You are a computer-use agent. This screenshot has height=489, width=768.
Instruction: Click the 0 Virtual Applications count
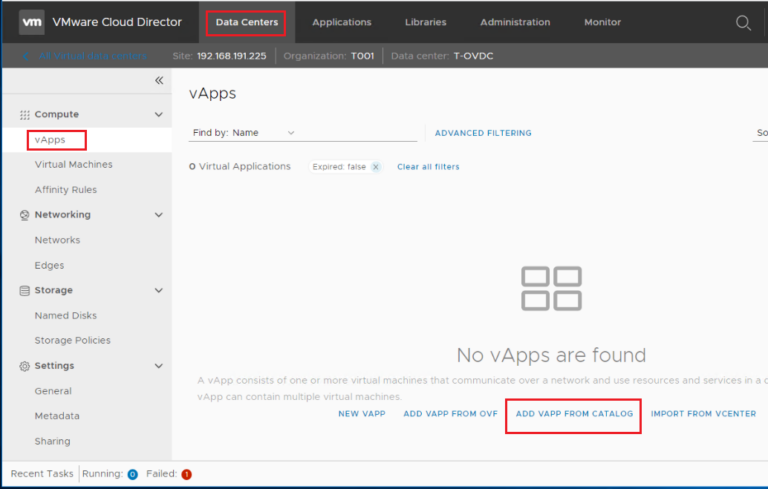[x=240, y=167]
